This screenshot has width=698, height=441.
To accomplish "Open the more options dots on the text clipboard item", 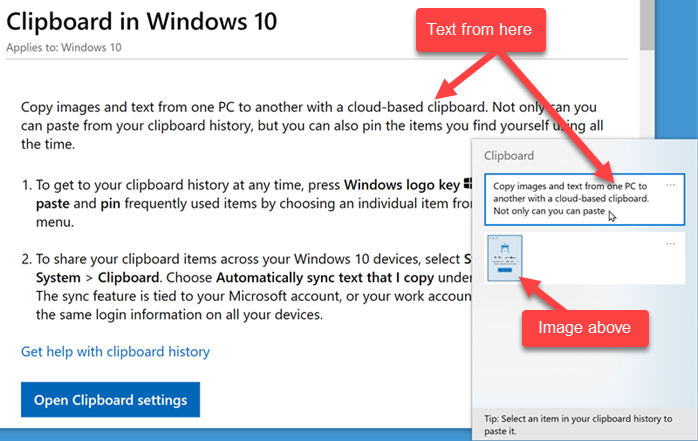I will (x=670, y=185).
